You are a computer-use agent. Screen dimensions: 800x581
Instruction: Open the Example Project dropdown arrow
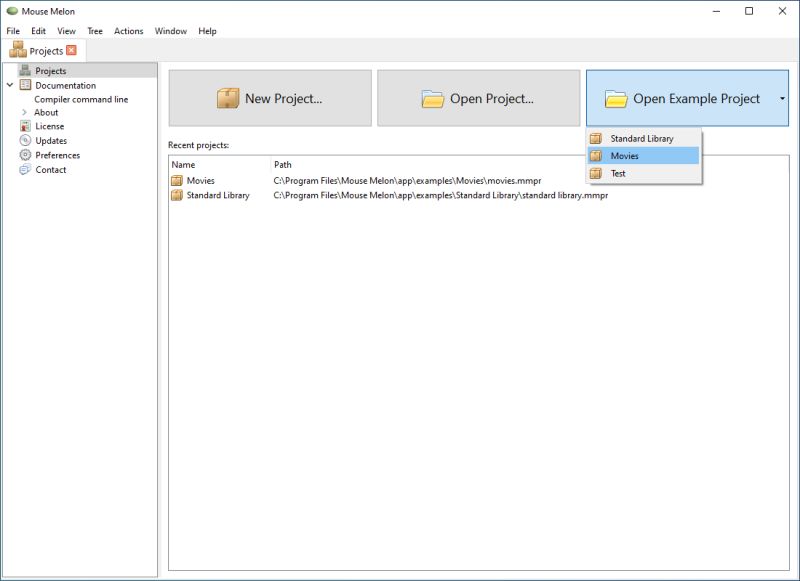tap(782, 98)
